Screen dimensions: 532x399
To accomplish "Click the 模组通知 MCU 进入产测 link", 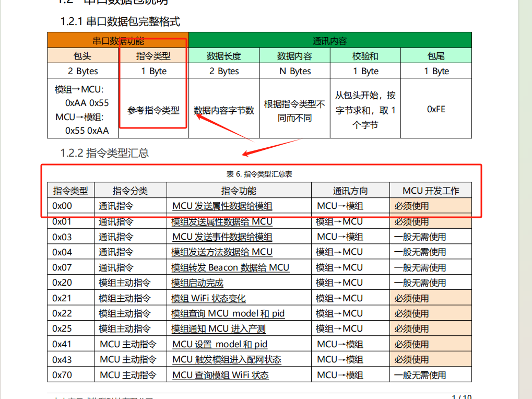I will point(218,329).
